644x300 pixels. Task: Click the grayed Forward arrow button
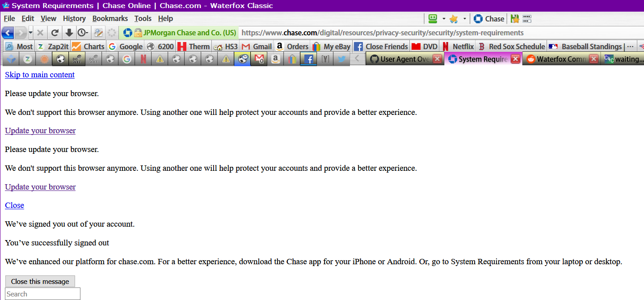[21, 33]
